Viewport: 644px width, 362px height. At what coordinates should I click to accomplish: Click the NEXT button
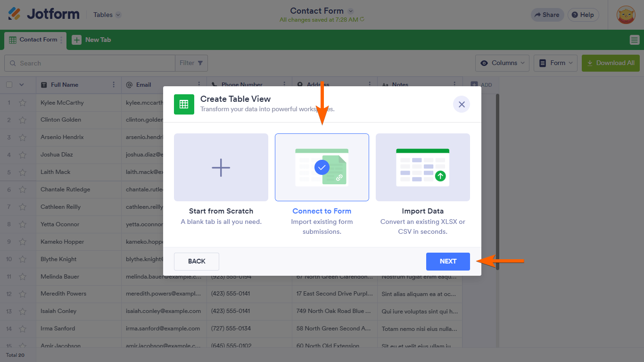(x=448, y=262)
